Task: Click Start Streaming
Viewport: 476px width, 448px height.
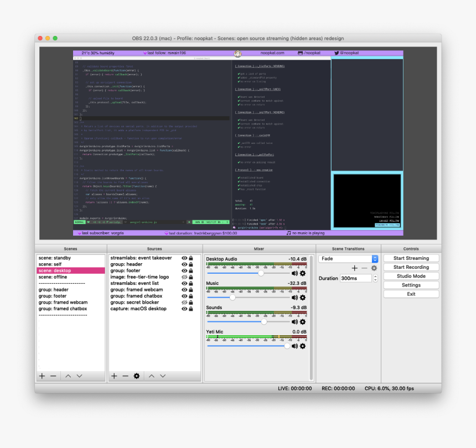Action: (411, 258)
